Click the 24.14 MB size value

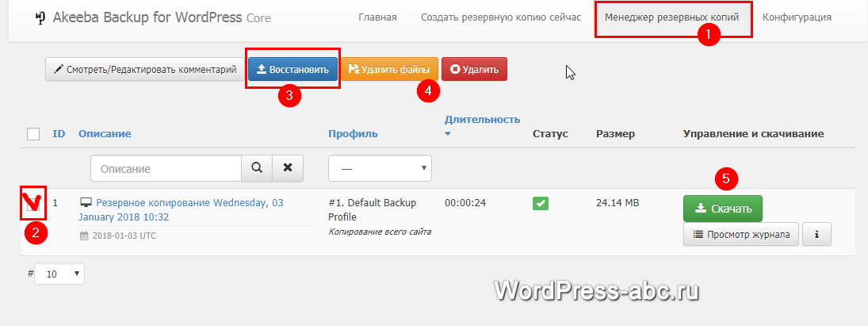(x=618, y=203)
